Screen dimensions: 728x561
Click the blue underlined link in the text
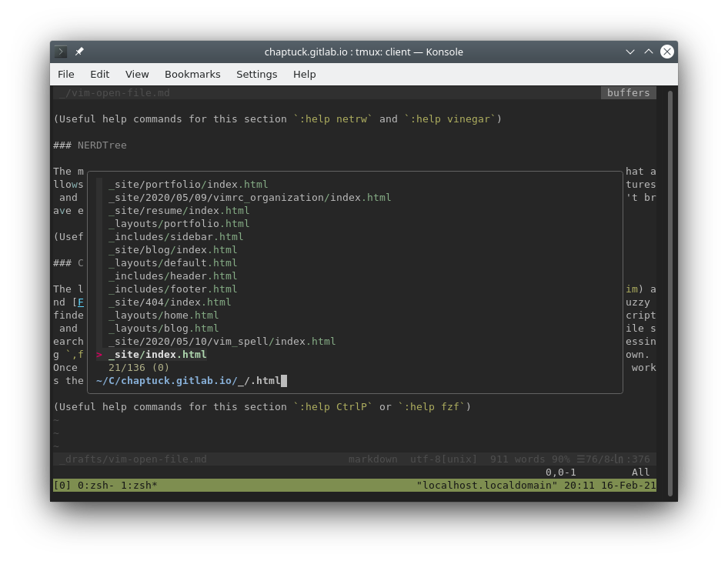click(x=79, y=302)
